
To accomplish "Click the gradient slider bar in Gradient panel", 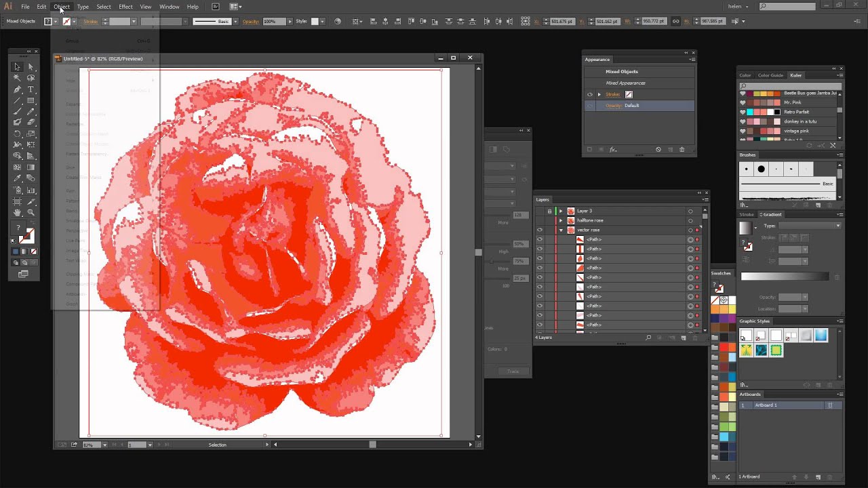I will 785,277.
